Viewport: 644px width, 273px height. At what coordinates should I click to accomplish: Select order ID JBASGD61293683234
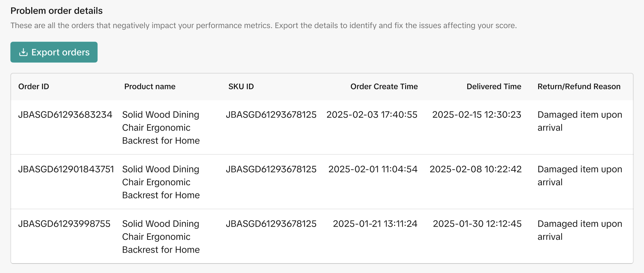tap(65, 115)
